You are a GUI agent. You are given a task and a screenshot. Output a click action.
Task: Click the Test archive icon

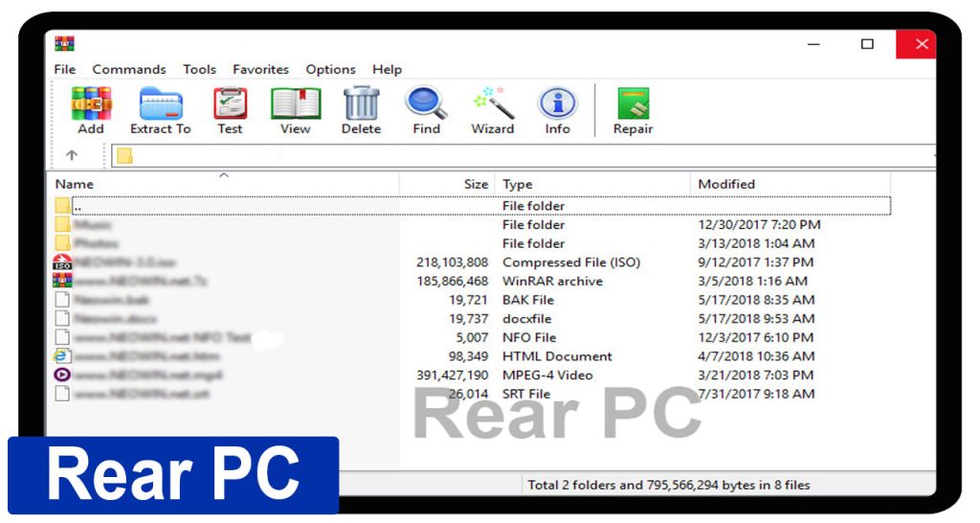click(230, 103)
